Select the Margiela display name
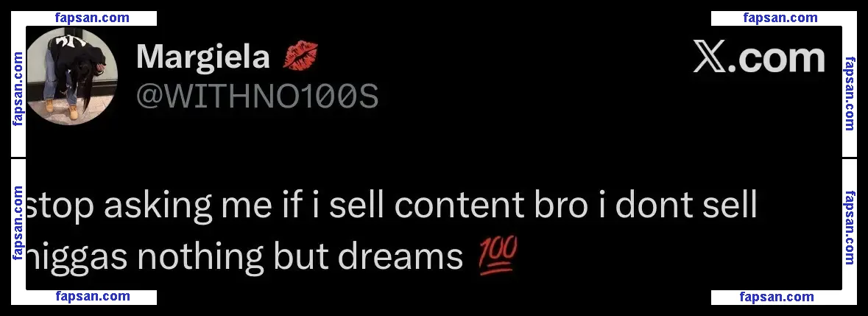Image resolution: width=868 pixels, height=316 pixels. [x=203, y=57]
